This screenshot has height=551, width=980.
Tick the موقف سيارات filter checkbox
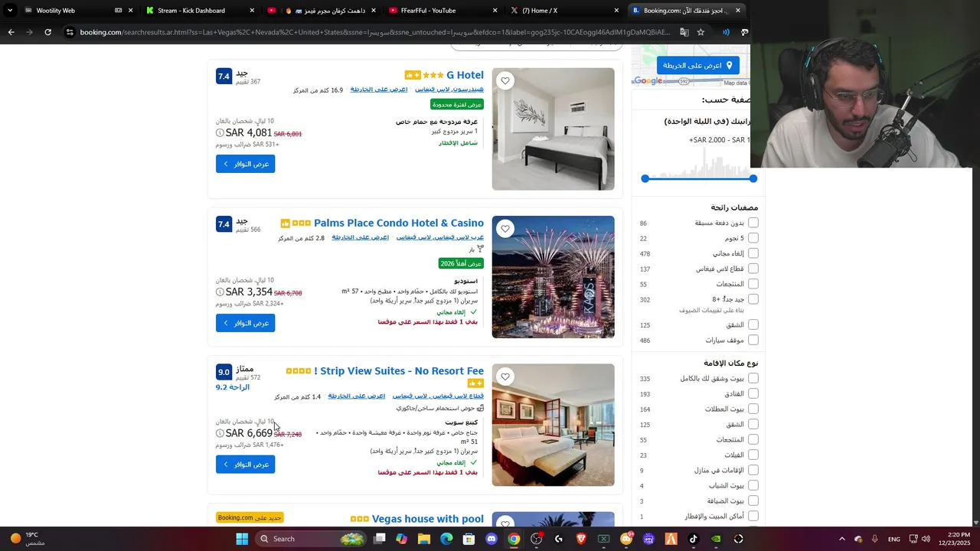pos(753,340)
